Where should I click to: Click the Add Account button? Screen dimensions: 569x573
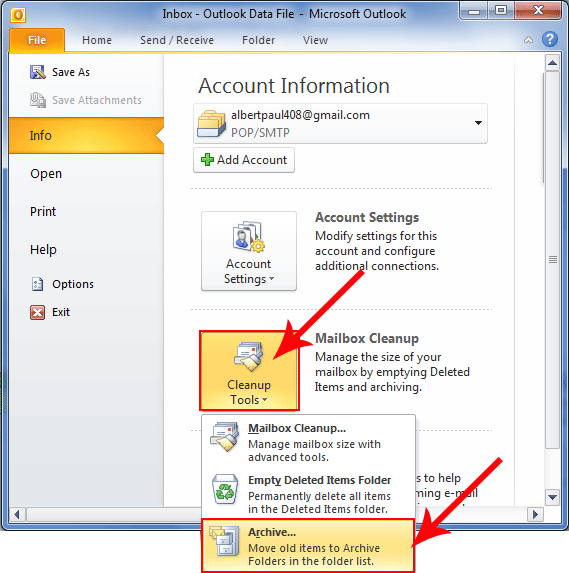tap(244, 160)
